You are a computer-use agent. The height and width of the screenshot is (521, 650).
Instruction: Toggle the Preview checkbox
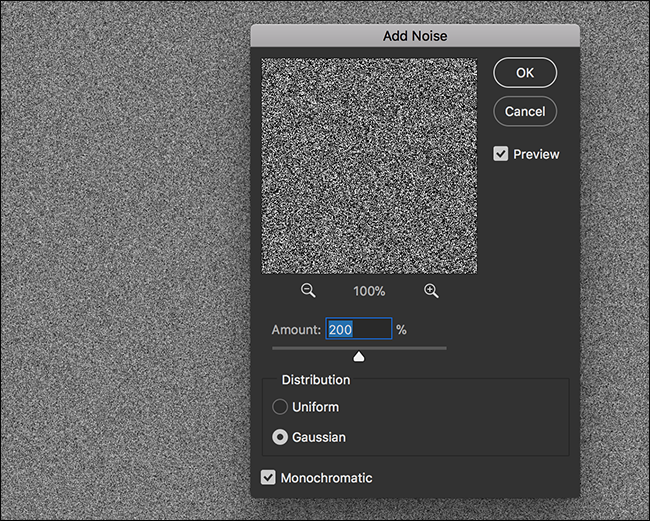point(500,154)
